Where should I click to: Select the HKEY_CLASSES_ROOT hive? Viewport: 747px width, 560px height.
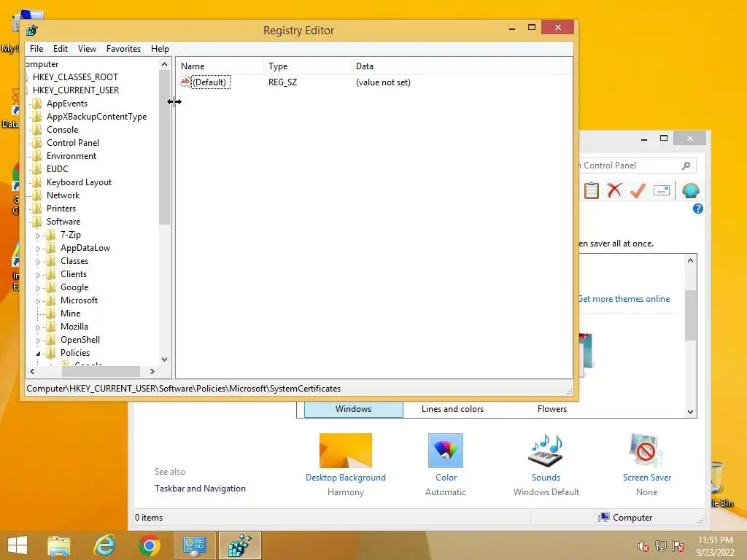[x=75, y=77]
